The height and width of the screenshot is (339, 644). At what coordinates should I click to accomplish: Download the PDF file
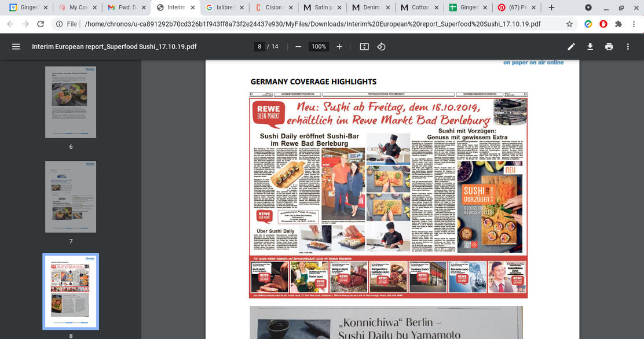pos(590,47)
